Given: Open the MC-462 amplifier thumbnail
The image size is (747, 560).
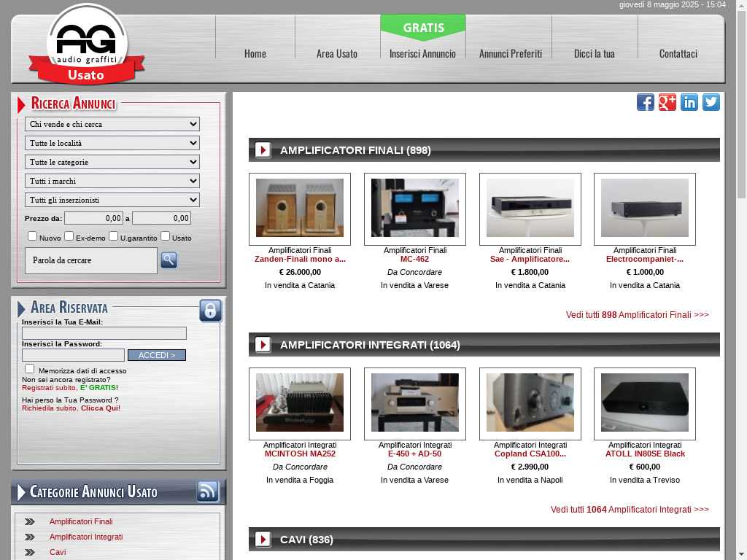Looking at the screenshot, I should click(415, 208).
